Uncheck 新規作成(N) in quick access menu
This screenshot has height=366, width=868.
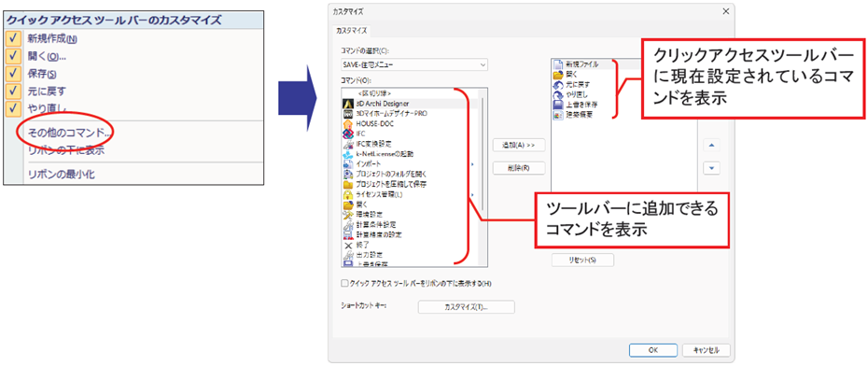point(13,39)
